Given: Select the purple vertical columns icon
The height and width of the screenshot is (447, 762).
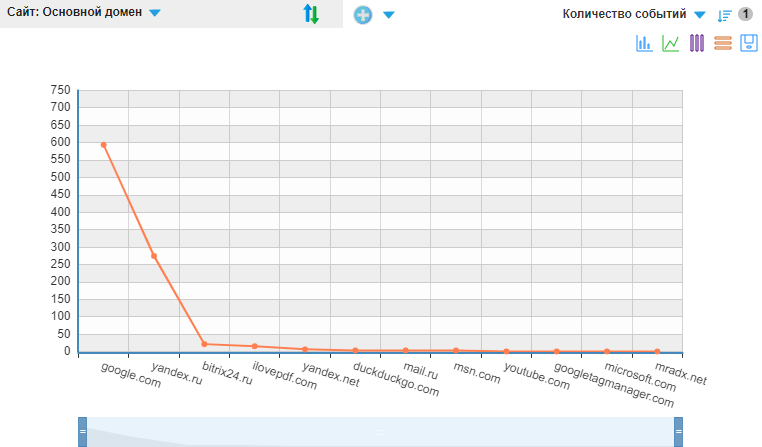Looking at the screenshot, I should 697,43.
